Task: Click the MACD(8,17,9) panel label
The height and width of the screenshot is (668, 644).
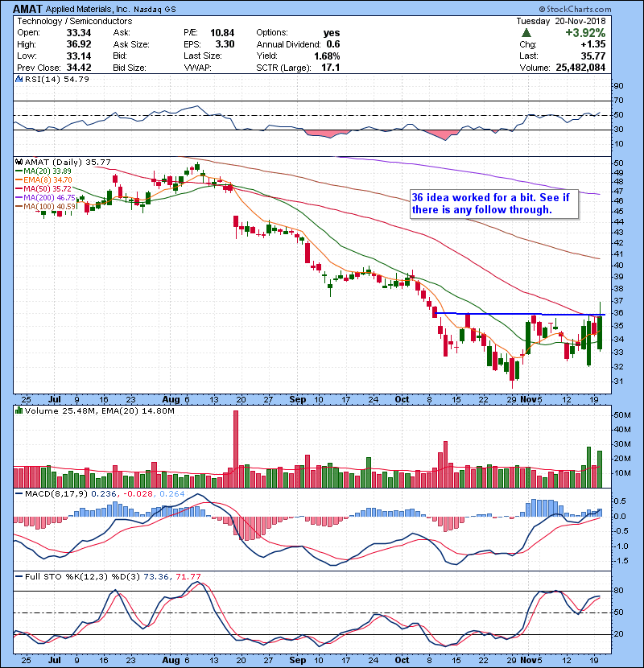Action: click(x=56, y=494)
